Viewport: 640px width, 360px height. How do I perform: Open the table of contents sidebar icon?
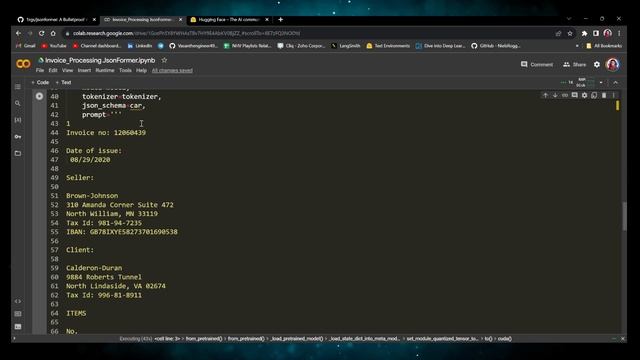click(x=18, y=87)
